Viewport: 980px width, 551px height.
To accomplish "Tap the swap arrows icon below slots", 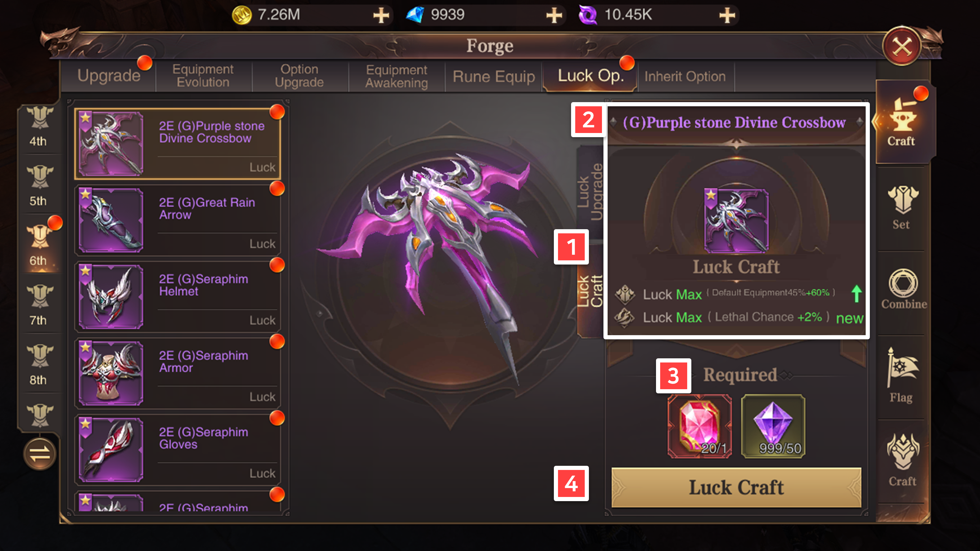I will tap(39, 453).
